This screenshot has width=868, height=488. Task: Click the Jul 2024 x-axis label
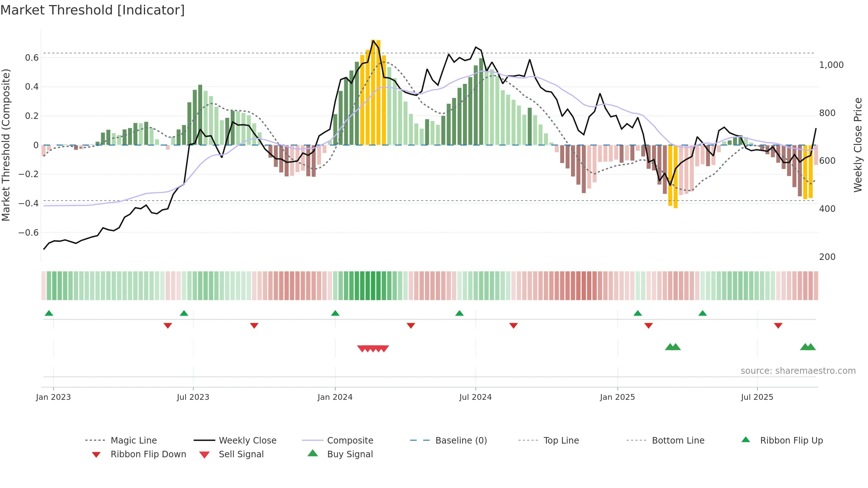(x=476, y=397)
